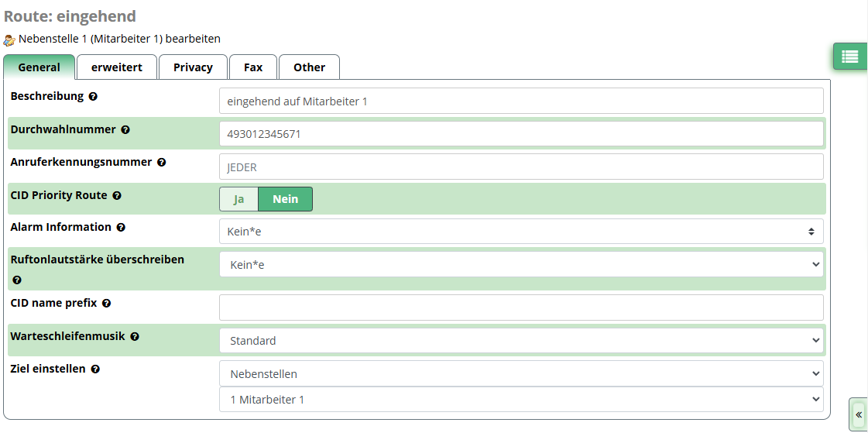This screenshot has width=868, height=433.
Task: Collapse sidebar with double-chevron button
Action: point(858,415)
